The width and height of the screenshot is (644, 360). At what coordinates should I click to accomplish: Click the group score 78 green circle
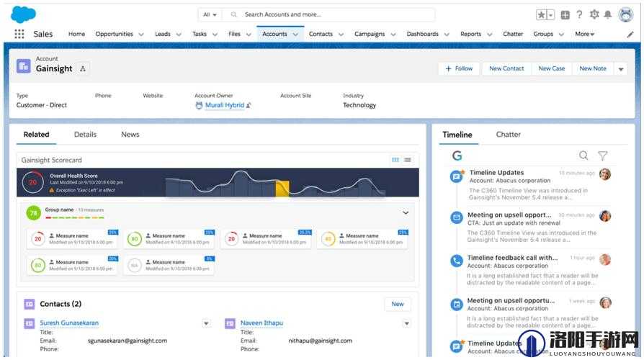click(34, 212)
